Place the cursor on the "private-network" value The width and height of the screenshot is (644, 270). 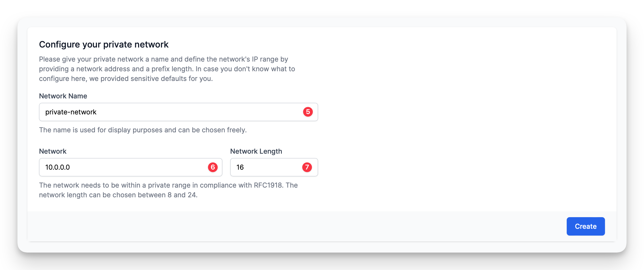coord(71,112)
